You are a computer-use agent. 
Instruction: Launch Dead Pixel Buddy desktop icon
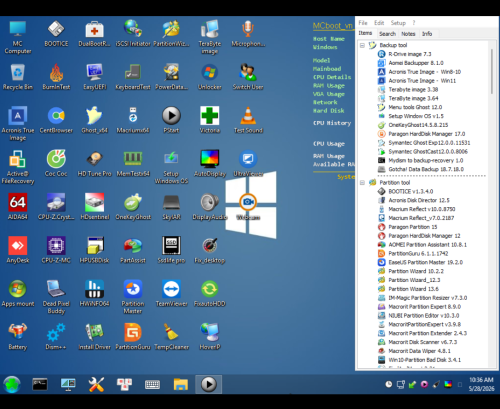point(56,297)
